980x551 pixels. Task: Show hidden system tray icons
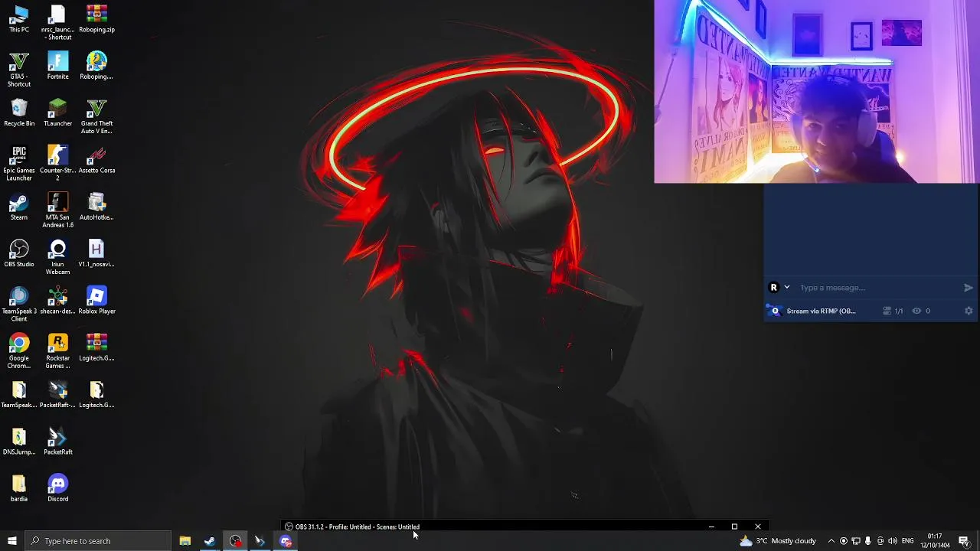tap(831, 541)
